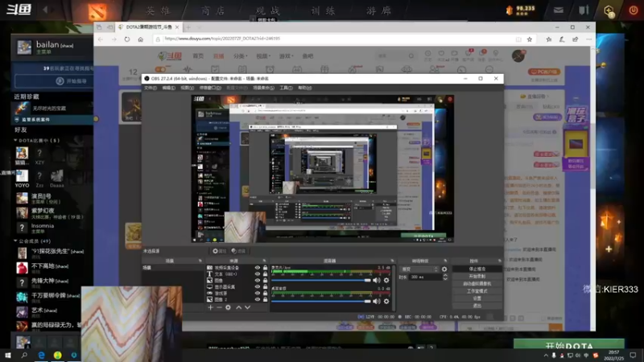Viewport: 644px width, 362px height.
Task: Select the 场景 item in scenes list
Action: point(172,268)
